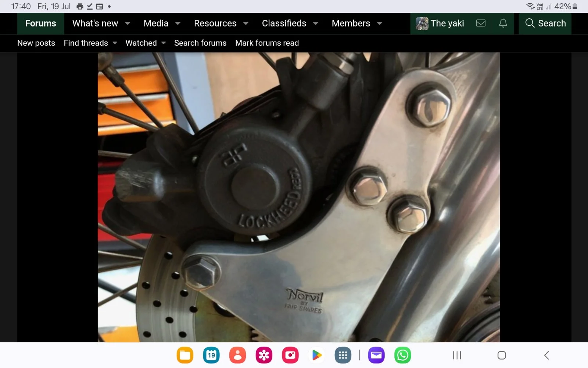This screenshot has width=588, height=368.
Task: Open the Play Store app
Action: 316,355
